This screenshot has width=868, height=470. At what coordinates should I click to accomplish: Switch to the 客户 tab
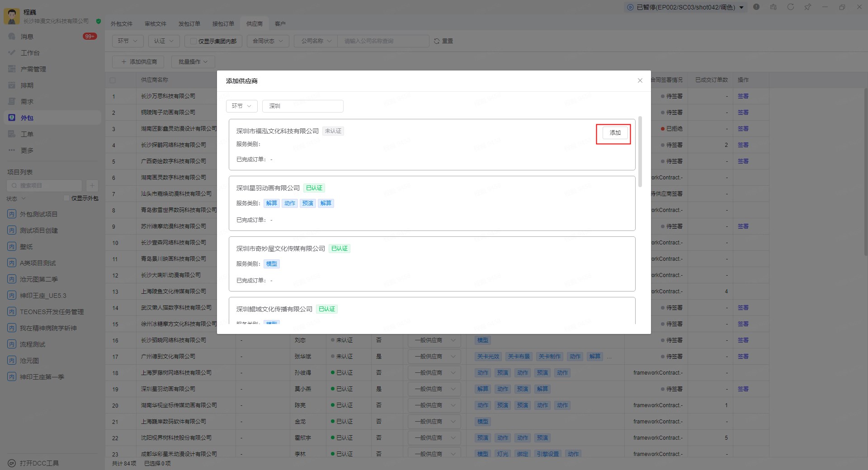pyautogui.click(x=280, y=24)
